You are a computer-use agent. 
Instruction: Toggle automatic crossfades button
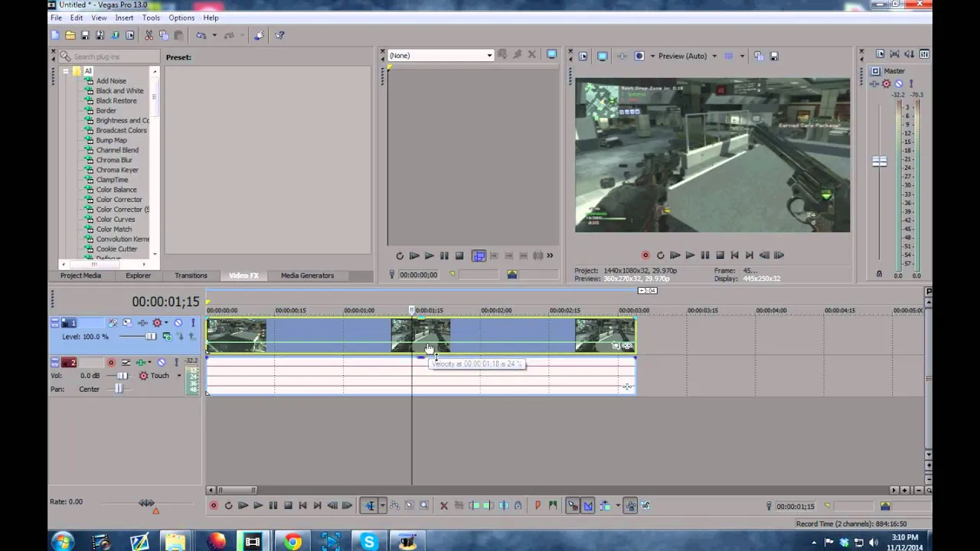point(588,506)
